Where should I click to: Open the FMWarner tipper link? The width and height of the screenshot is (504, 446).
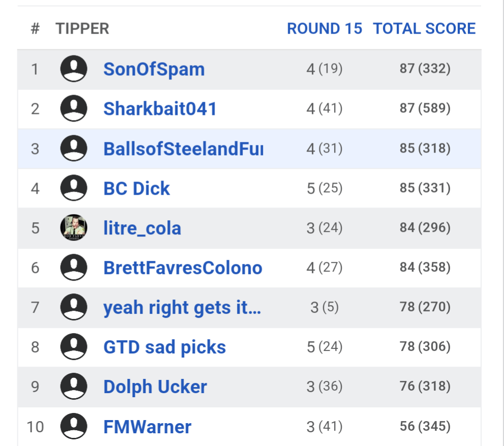(x=147, y=427)
